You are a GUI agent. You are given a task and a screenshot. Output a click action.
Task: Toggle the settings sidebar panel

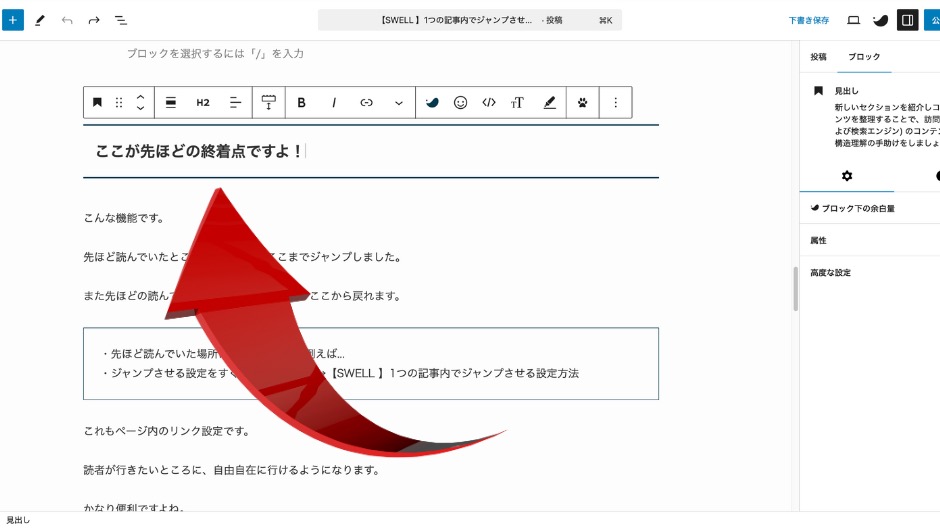coord(907,20)
